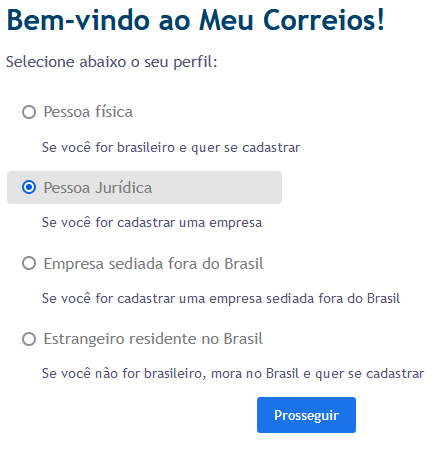Choose the Empresa sediada fora do Brasil radio
Viewport: 443px width, 449px height.
(x=29, y=263)
